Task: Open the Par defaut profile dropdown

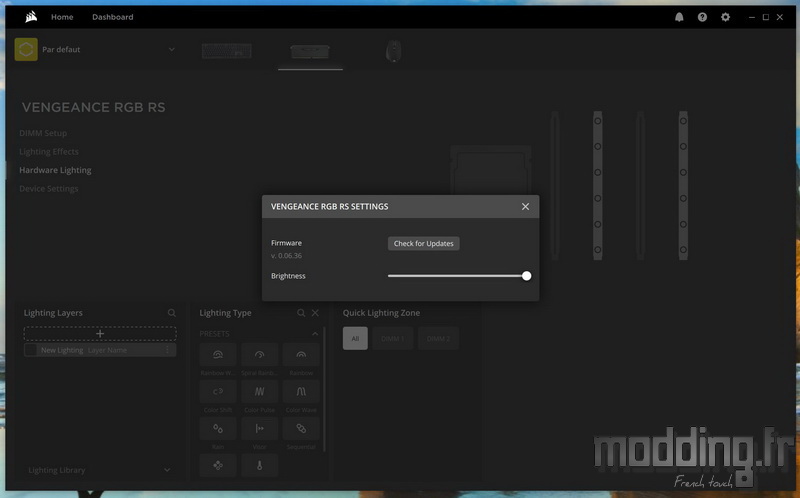Action: (x=171, y=49)
